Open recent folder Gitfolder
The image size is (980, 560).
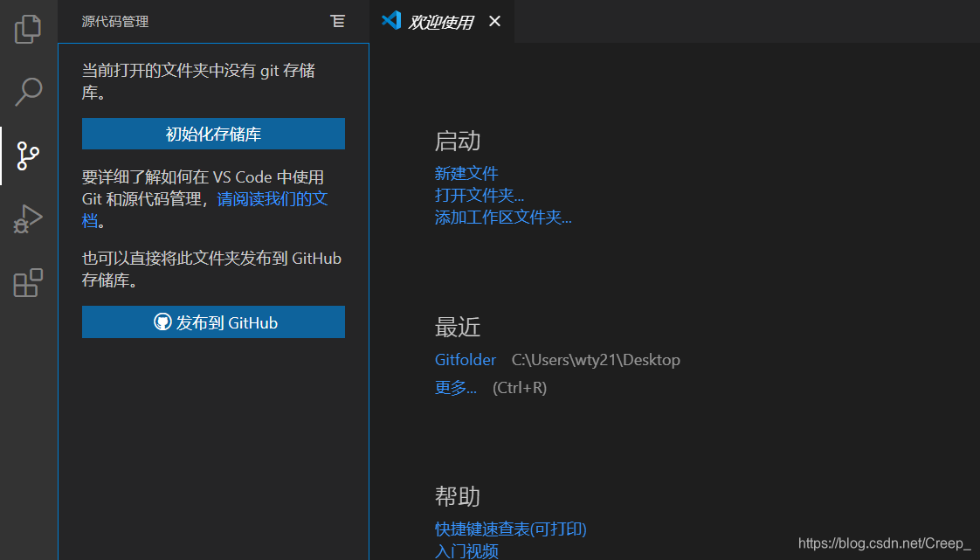(465, 360)
